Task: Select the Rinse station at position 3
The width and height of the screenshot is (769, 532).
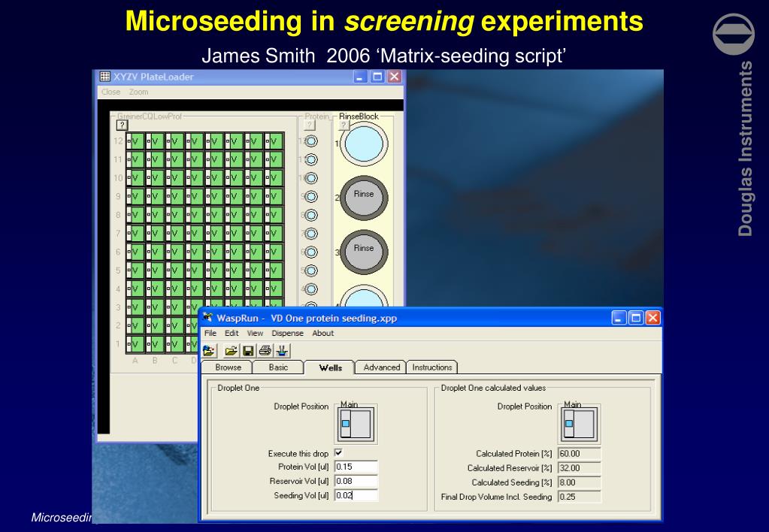Action: (364, 252)
